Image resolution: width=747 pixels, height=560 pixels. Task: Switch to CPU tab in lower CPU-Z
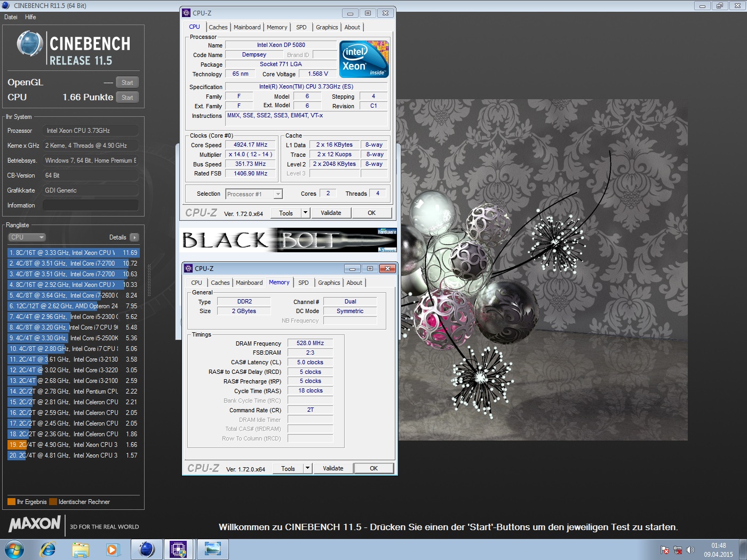click(x=197, y=283)
